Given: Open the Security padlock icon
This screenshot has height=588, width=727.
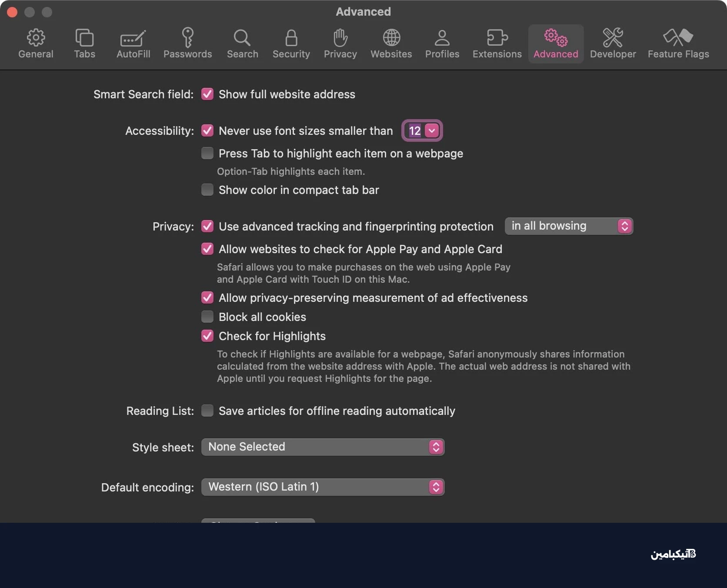Looking at the screenshot, I should click(x=291, y=38).
